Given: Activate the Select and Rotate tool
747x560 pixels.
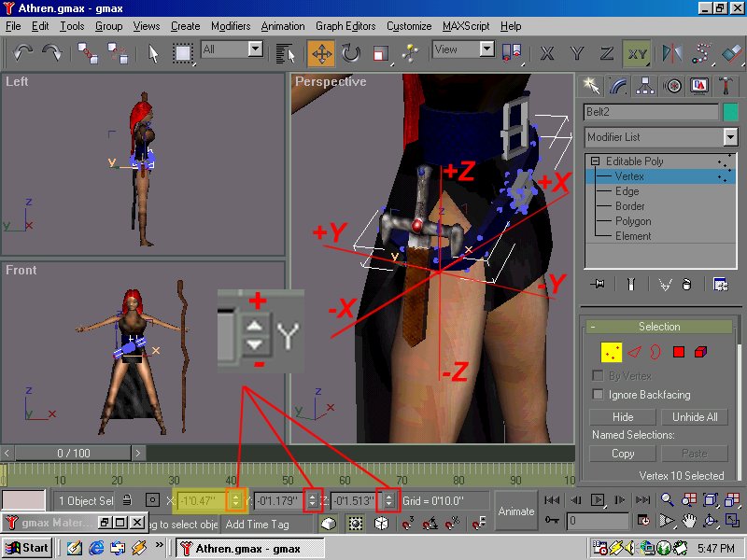Looking at the screenshot, I should [351, 53].
